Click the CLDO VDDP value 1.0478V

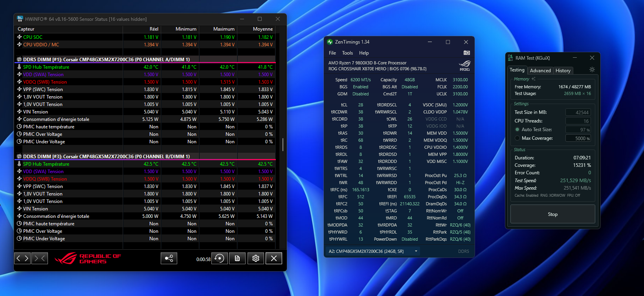click(460, 112)
